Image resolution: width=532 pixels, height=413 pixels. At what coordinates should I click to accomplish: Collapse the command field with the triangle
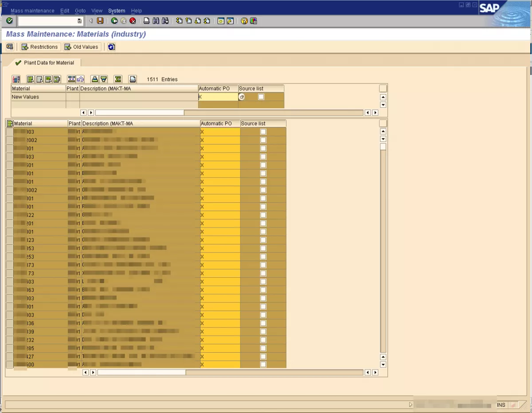tap(90, 21)
